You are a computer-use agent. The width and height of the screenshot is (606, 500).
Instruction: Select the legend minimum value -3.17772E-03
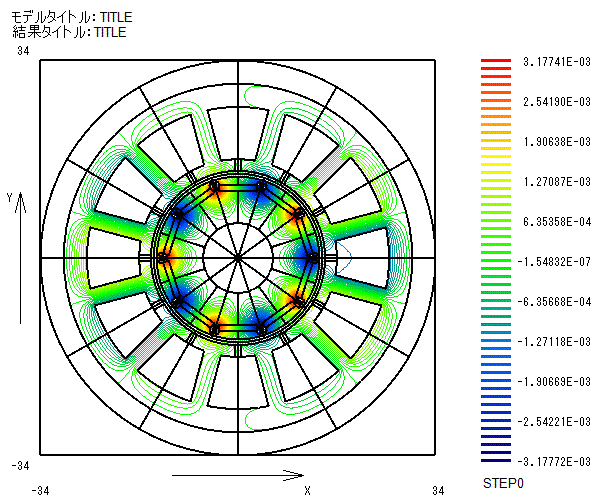554,461
